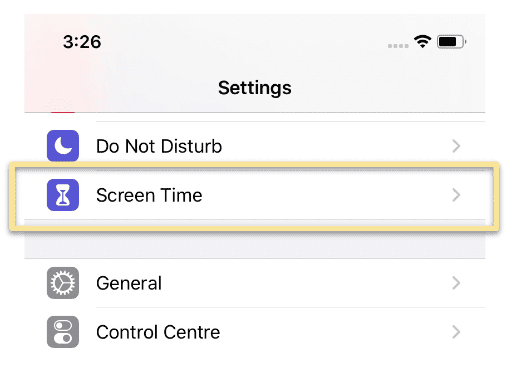Screen dimensions: 510x377
Task: Choose the Control Centre label
Action: 158,332
